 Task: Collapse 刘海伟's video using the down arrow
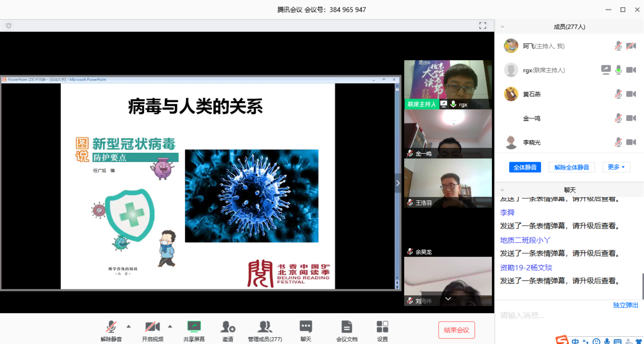point(448,299)
